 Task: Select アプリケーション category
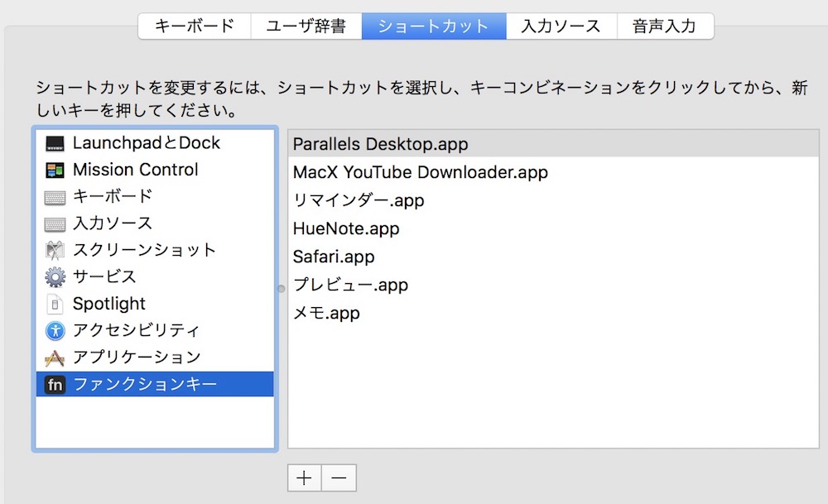[155, 358]
